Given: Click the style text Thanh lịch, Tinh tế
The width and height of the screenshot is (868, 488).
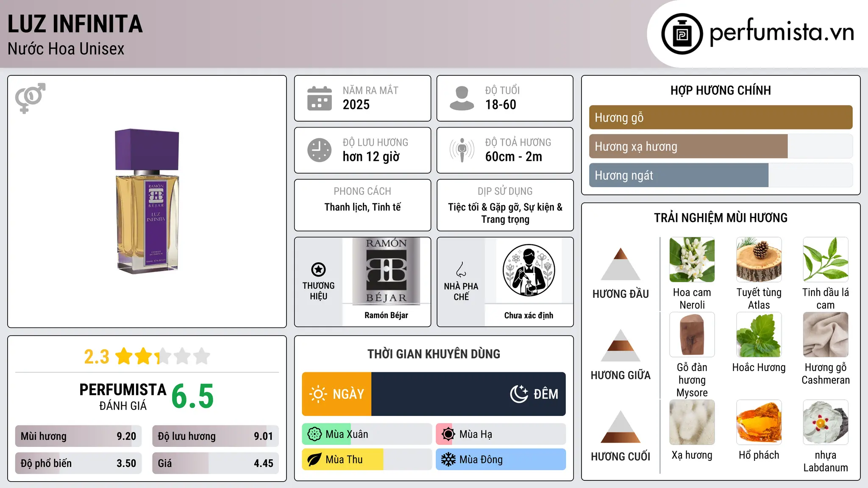Looking at the screenshot, I should (x=362, y=207).
